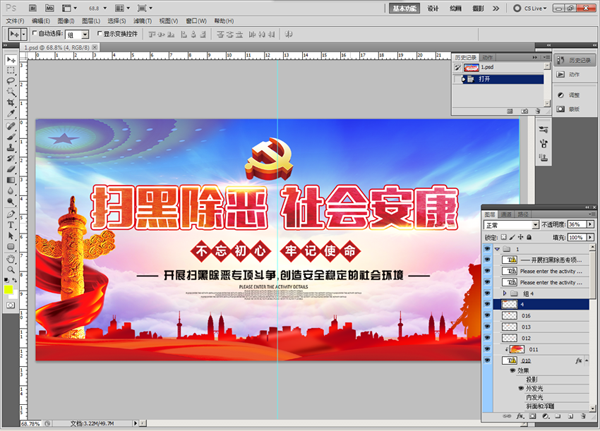Viewport: 600px width, 431px height.
Task: Select the Healing Brush tool
Action: [x=11, y=126]
